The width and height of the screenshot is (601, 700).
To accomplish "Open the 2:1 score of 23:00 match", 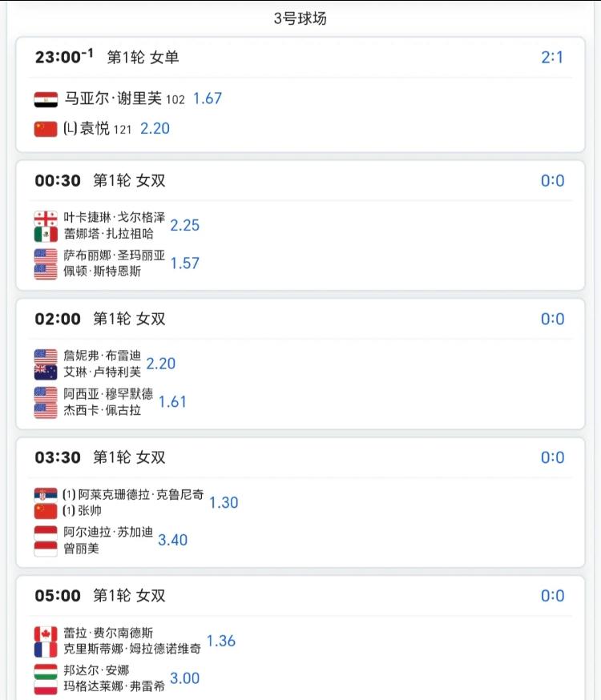I will pyautogui.click(x=552, y=57).
